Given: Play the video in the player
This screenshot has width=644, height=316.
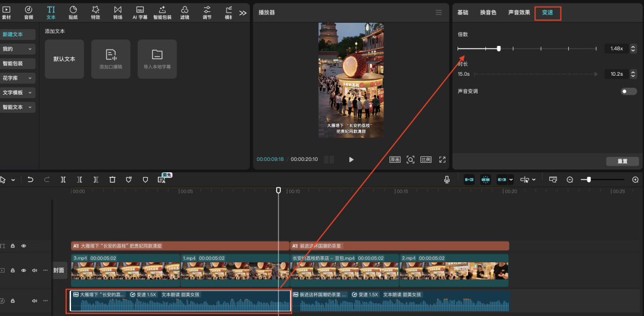Looking at the screenshot, I should tap(351, 160).
